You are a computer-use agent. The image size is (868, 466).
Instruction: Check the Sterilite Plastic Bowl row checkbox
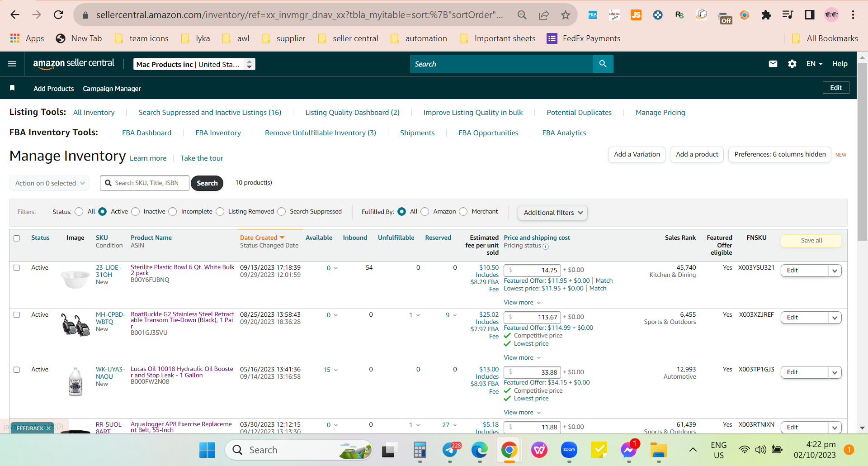coord(17,268)
